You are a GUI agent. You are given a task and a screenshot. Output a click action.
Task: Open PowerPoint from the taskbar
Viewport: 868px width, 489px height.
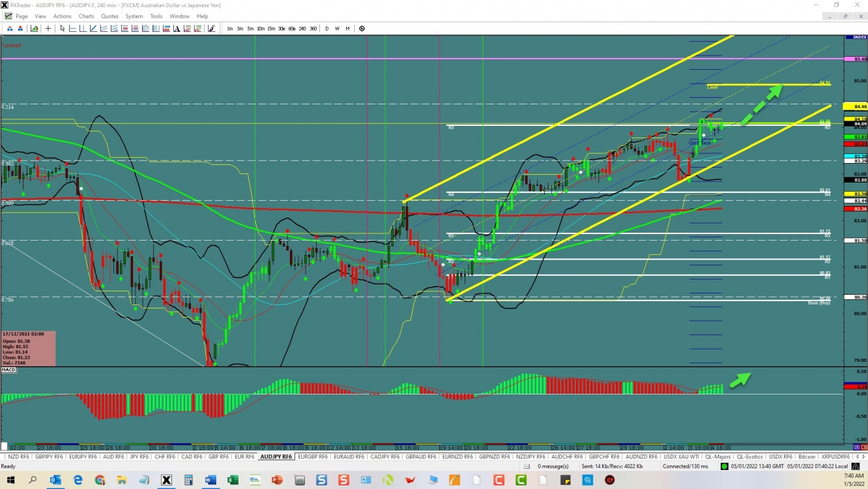point(276,480)
